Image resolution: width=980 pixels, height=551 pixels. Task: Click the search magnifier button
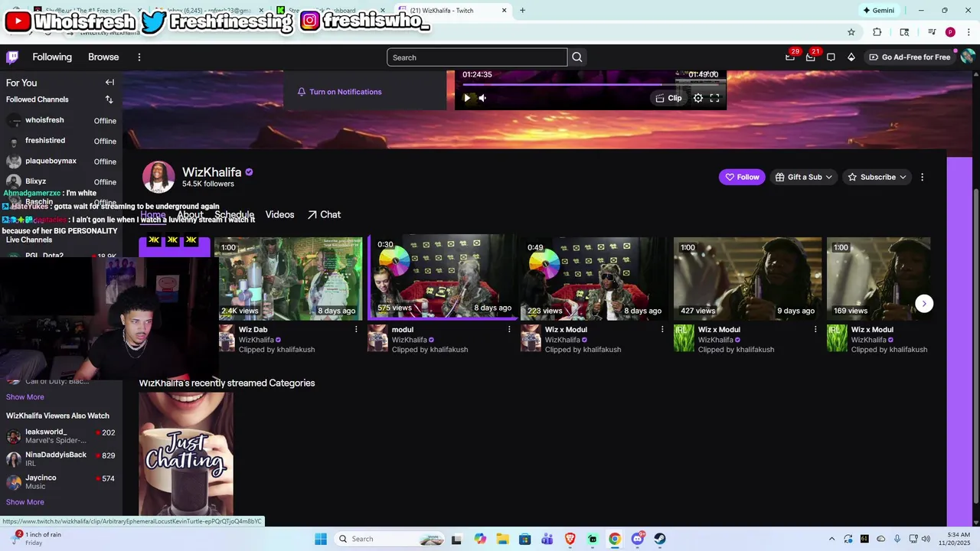577,57
